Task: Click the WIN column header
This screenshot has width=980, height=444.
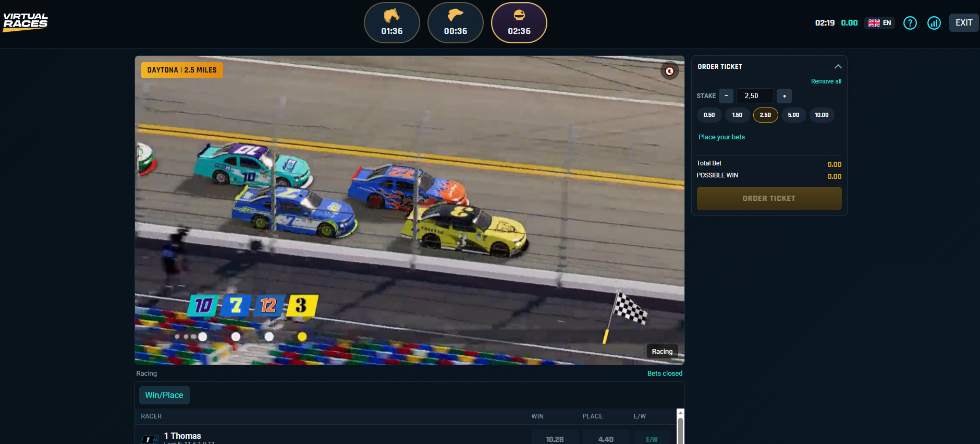Action: pos(537,416)
